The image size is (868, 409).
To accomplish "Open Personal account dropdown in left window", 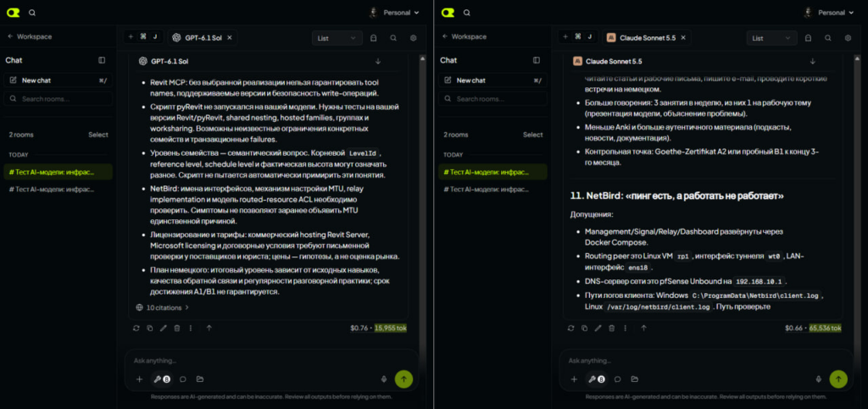I will click(394, 12).
